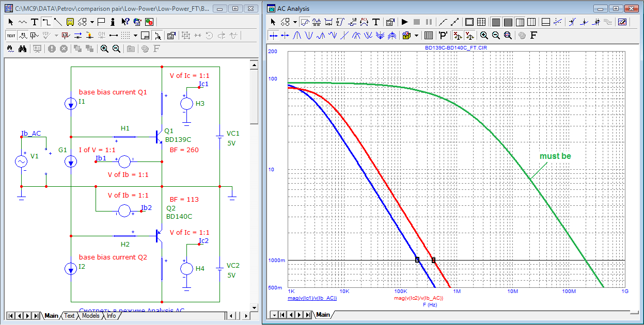
Task: Click the Ib_AC node label
Action: pyautogui.click(x=31, y=134)
